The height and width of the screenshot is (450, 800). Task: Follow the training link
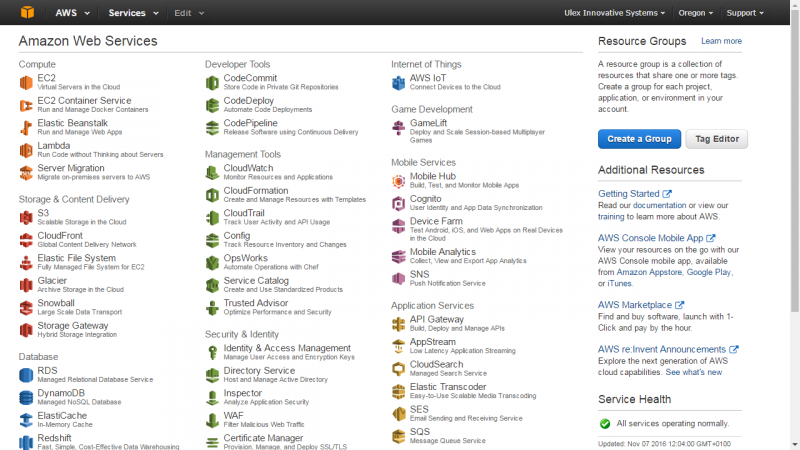click(611, 216)
